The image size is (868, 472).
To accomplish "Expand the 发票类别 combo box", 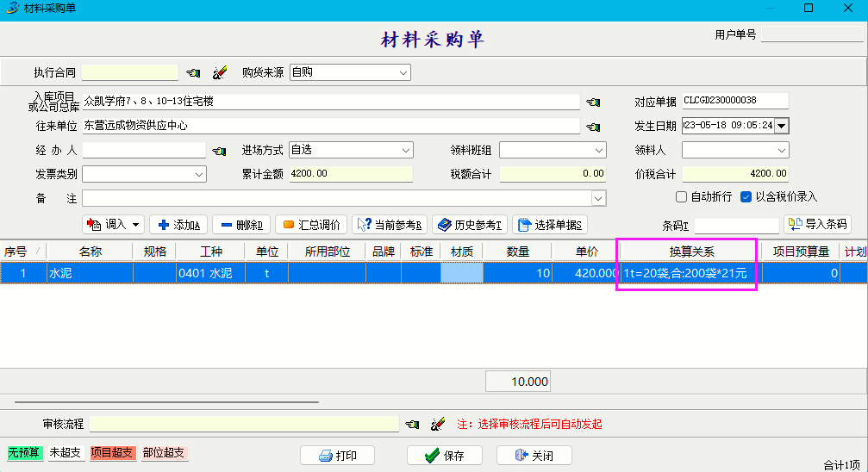I will (199, 175).
